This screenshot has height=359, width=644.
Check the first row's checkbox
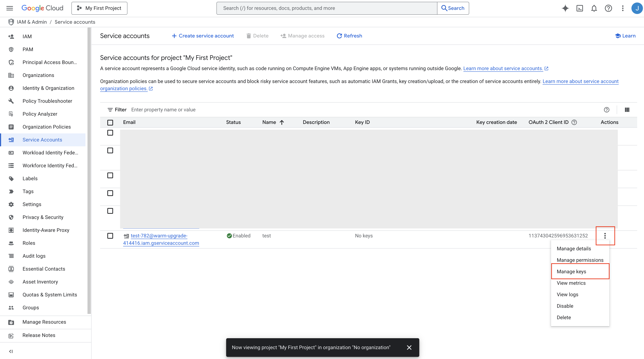pos(110,133)
